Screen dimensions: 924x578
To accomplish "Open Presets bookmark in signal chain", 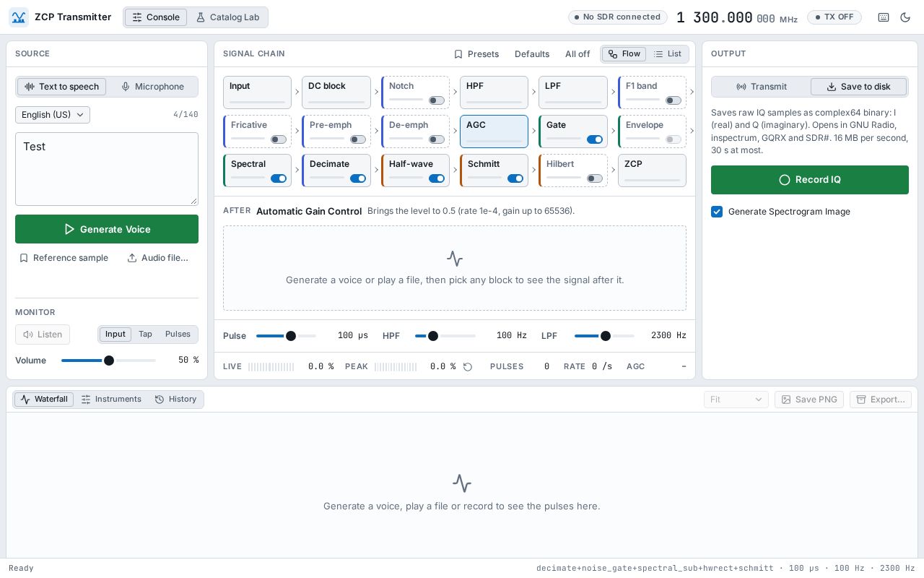I will [476, 54].
